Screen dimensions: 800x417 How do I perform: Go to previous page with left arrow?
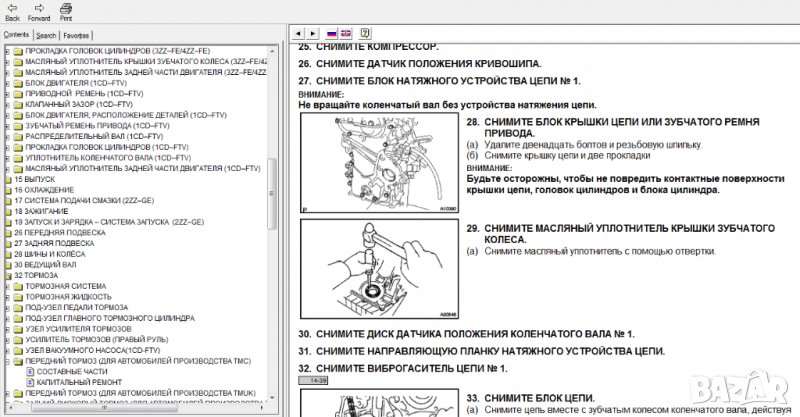coord(300,33)
